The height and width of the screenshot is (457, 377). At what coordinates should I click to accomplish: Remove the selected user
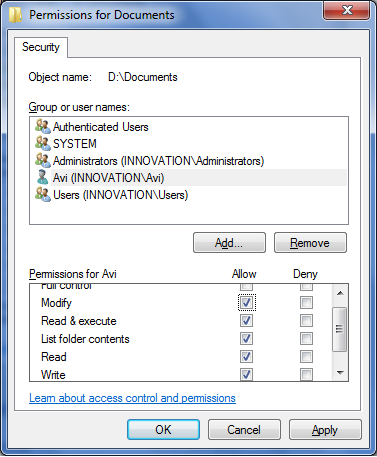310,243
